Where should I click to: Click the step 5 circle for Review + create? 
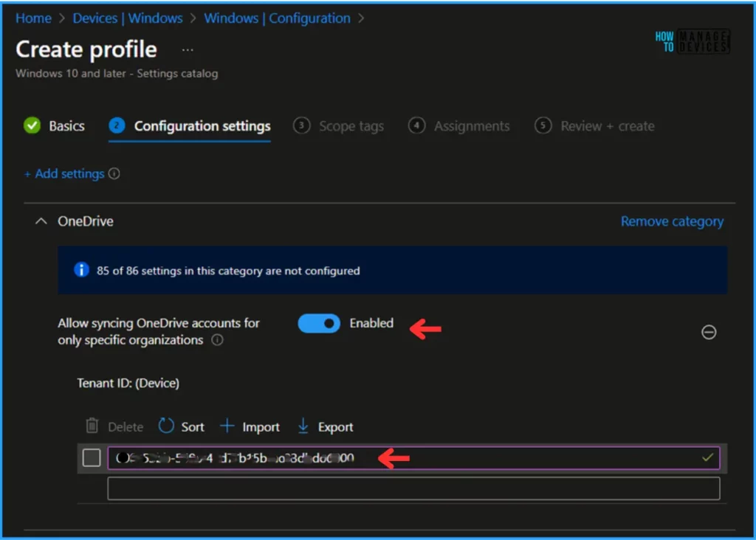coord(543,125)
